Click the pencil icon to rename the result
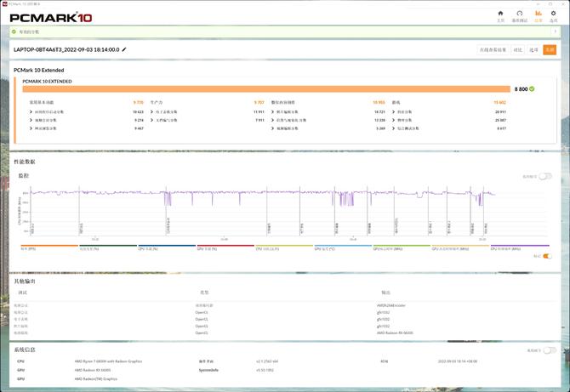 point(124,50)
